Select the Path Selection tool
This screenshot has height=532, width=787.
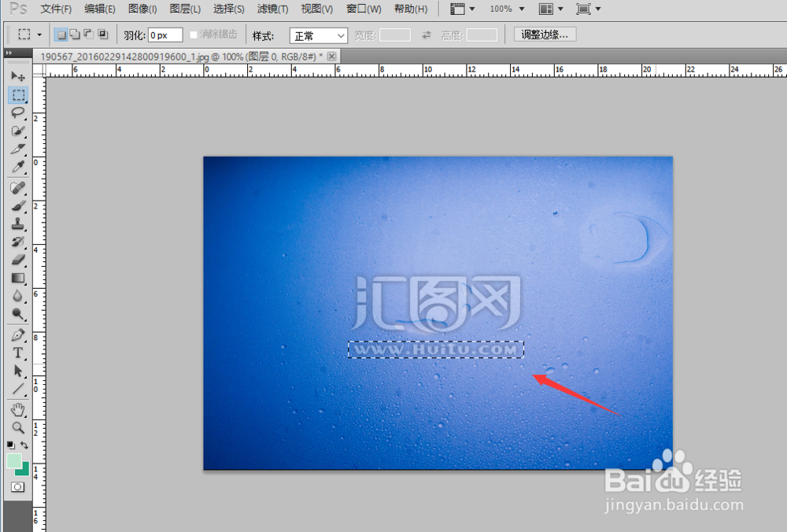18,371
